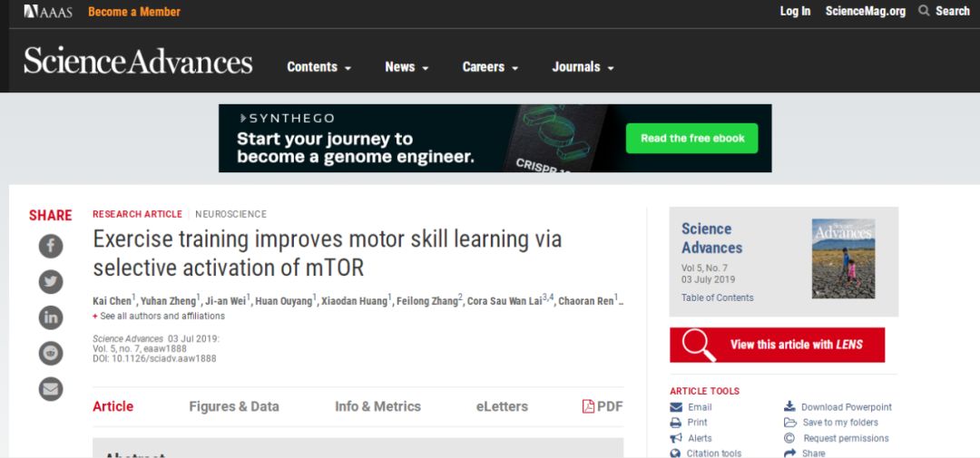The height and width of the screenshot is (458, 980).
Task: Click the Citation tools globe icon
Action: pyautogui.click(x=675, y=453)
